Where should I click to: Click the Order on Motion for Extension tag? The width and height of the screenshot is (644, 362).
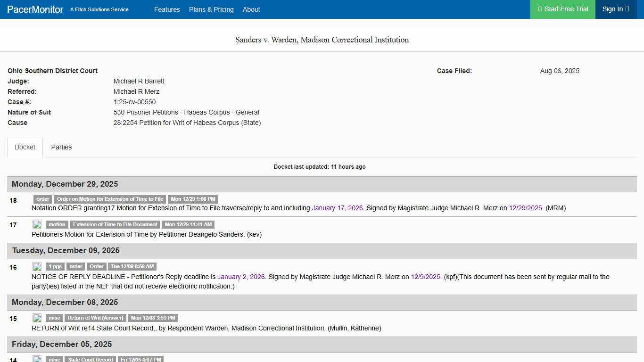[110, 199]
